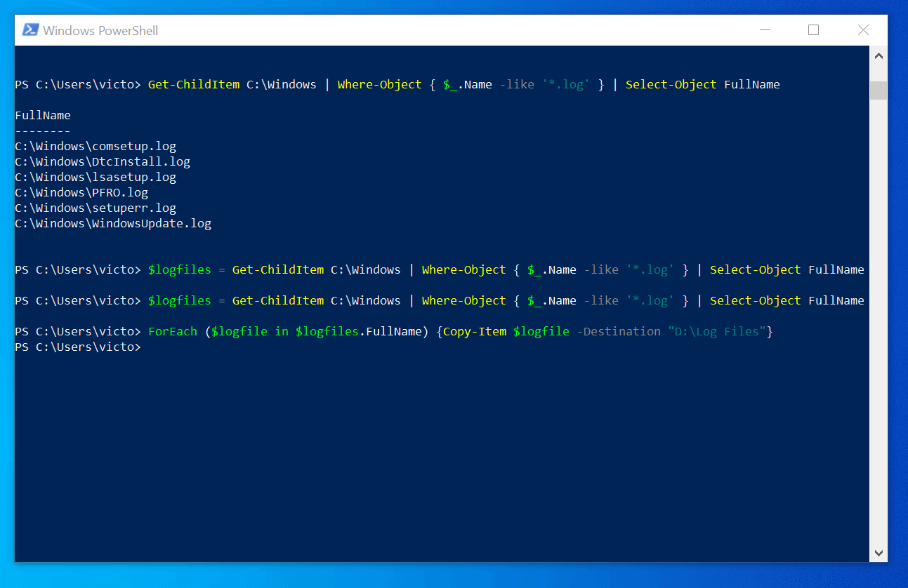Minimize the Windows PowerShell window
908x588 pixels.
pos(764,30)
